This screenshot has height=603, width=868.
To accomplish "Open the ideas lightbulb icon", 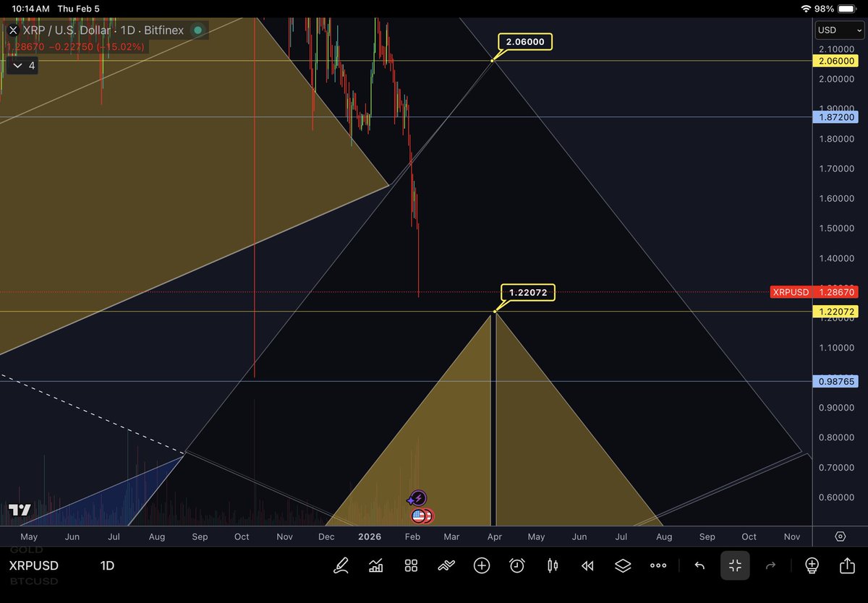I will pos(812,565).
